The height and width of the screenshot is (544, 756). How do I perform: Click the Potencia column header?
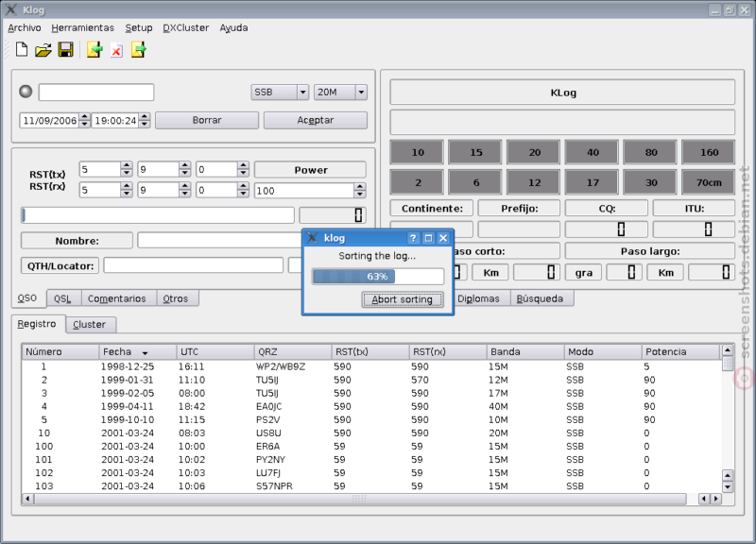coord(680,351)
